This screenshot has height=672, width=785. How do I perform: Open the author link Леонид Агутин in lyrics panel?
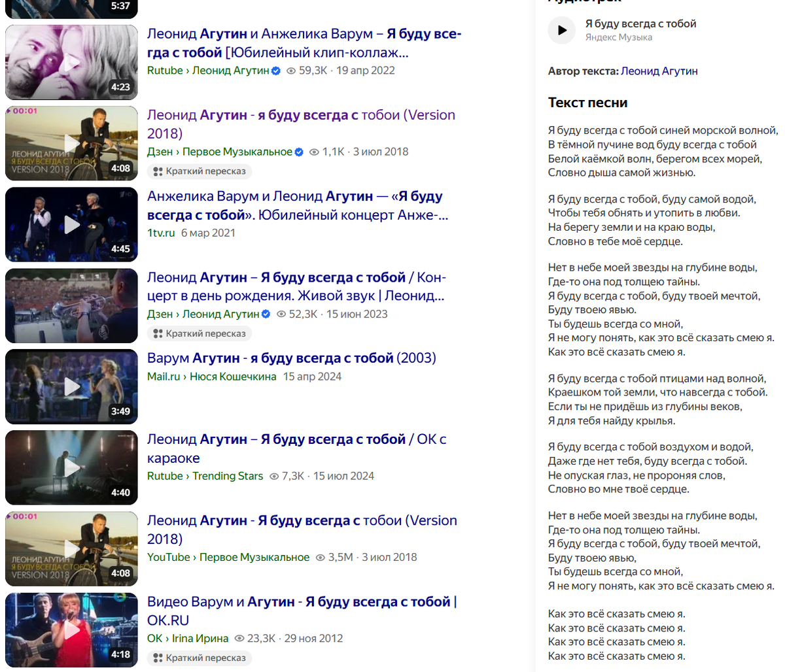pos(659,71)
